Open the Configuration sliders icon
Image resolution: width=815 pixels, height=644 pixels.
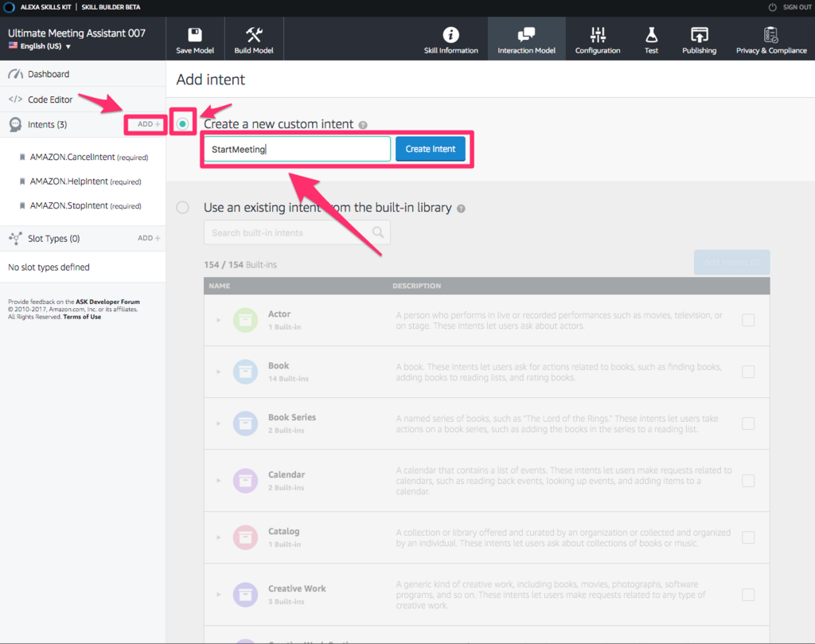[598, 35]
